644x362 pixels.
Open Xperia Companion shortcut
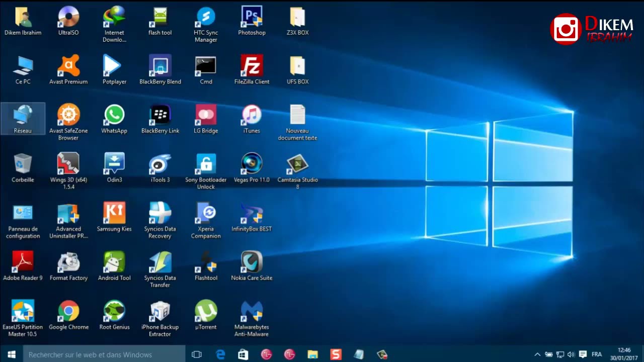(206, 220)
